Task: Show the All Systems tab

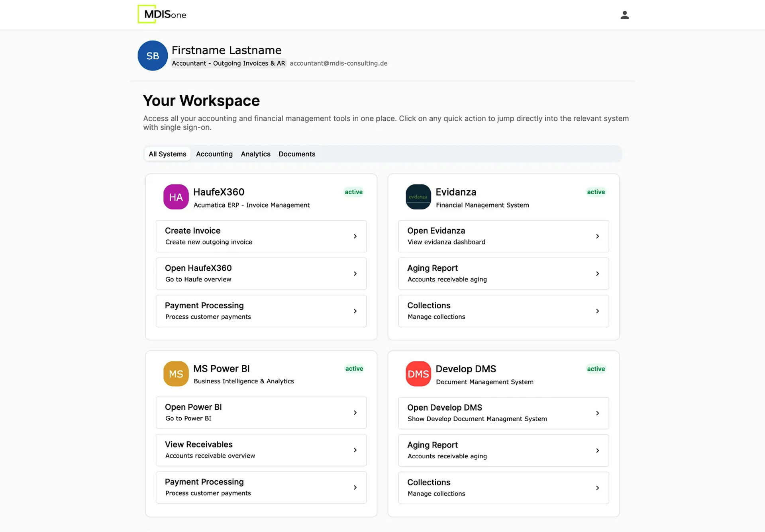Action: [167, 154]
